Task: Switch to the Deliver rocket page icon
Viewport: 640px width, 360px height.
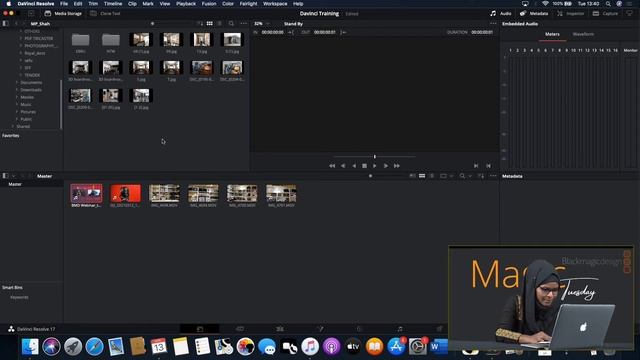Action: (440, 329)
